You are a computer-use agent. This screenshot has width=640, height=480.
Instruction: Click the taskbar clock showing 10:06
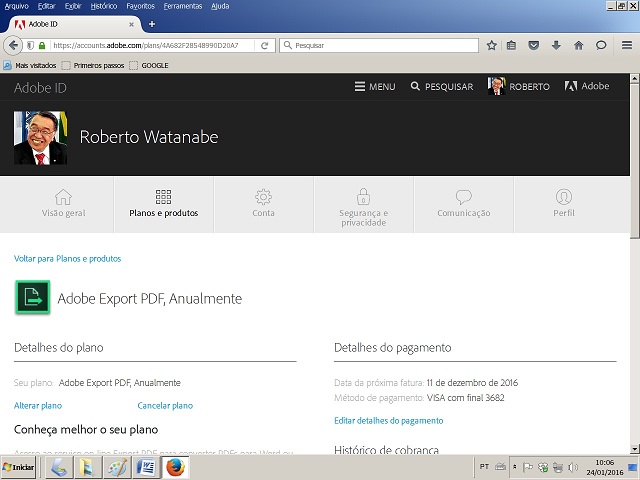[604, 467]
